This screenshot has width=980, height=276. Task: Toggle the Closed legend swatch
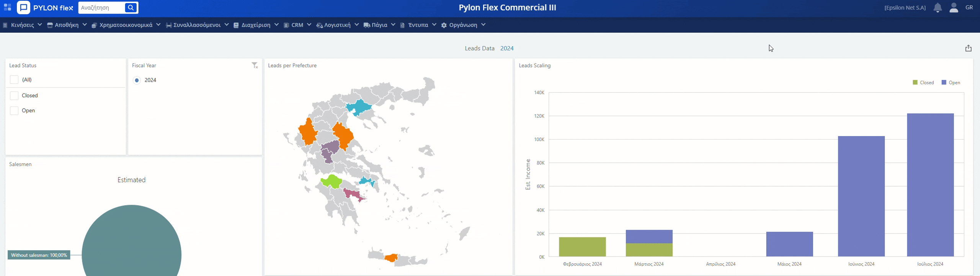pos(915,82)
